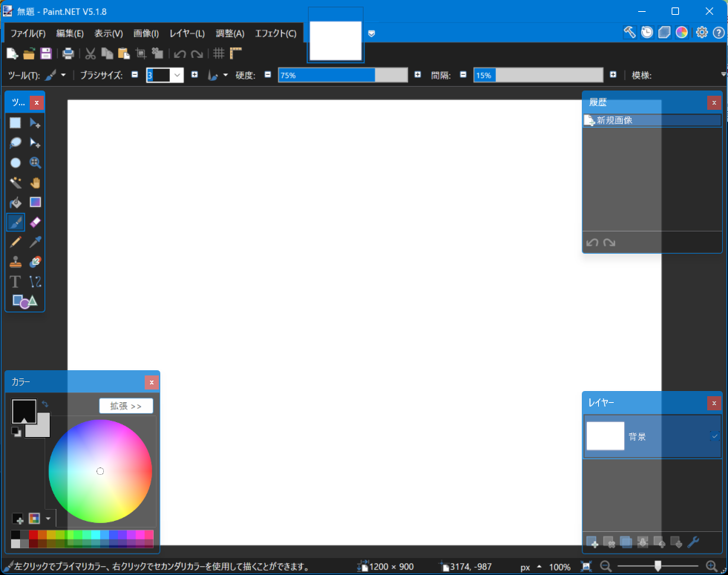Increase hardness with plus button
The height and width of the screenshot is (575, 728).
click(418, 75)
